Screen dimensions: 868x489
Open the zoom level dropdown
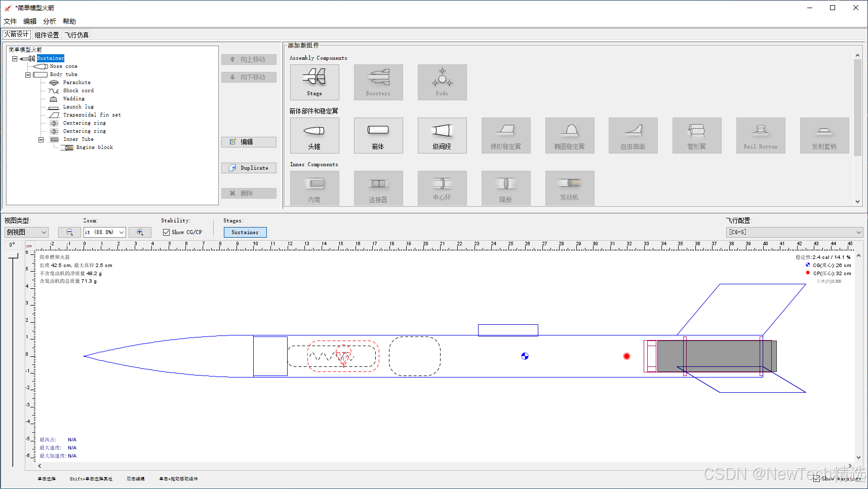tap(121, 232)
